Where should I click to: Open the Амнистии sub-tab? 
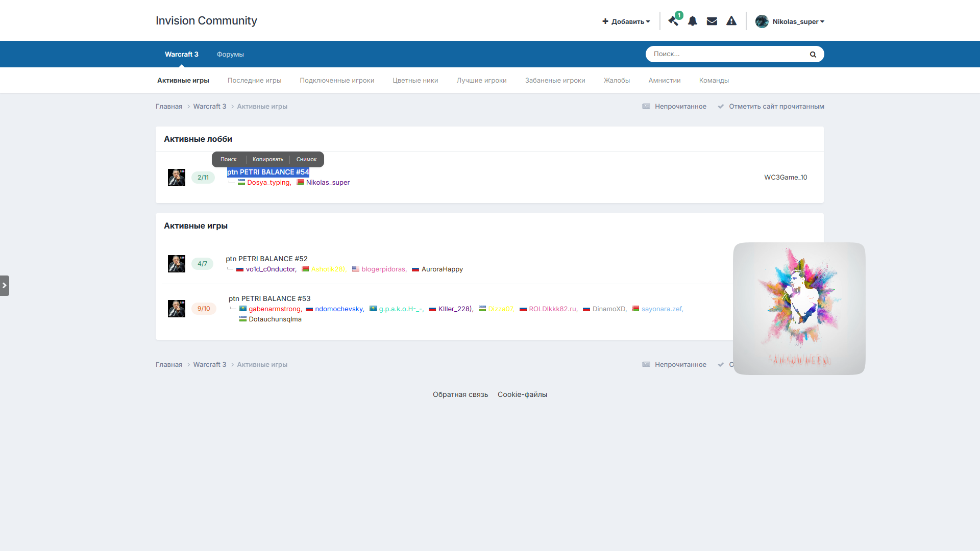tap(665, 81)
